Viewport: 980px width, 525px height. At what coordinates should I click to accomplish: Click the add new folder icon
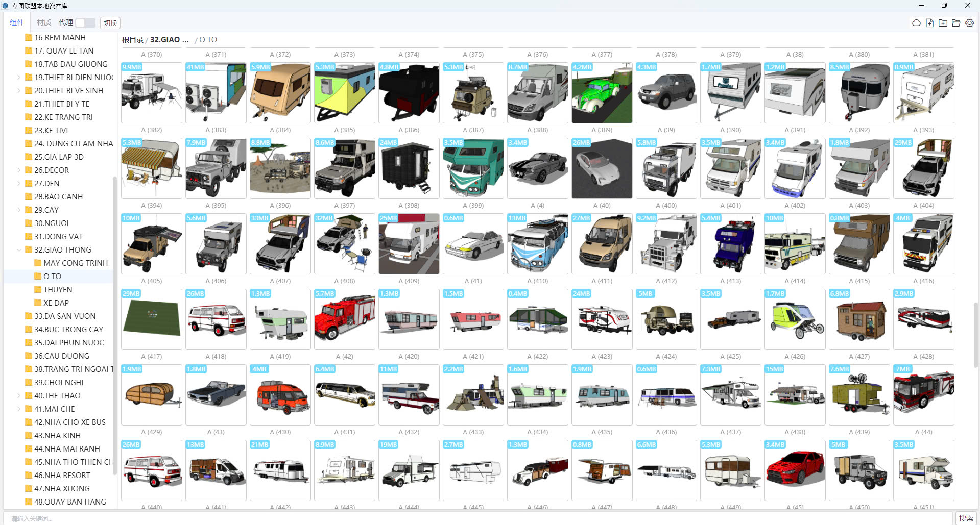[943, 23]
